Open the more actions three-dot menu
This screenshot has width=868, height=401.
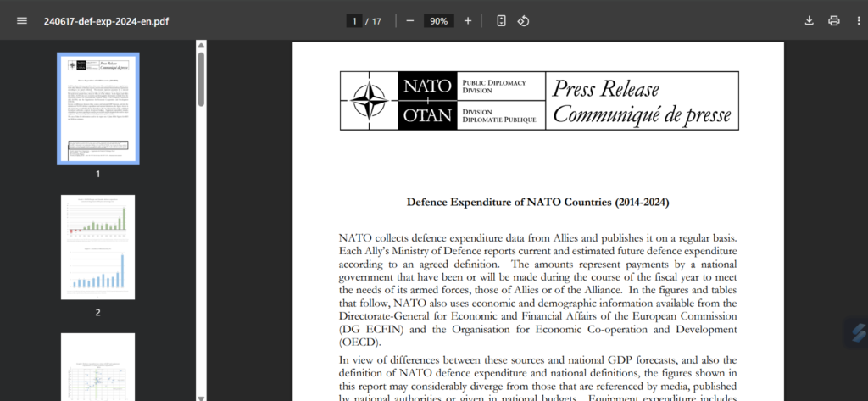858,21
